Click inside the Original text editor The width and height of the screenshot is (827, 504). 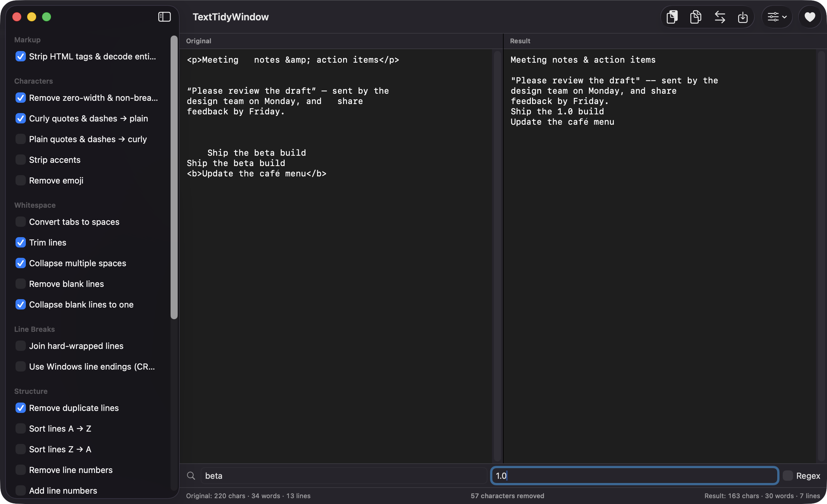click(336, 257)
